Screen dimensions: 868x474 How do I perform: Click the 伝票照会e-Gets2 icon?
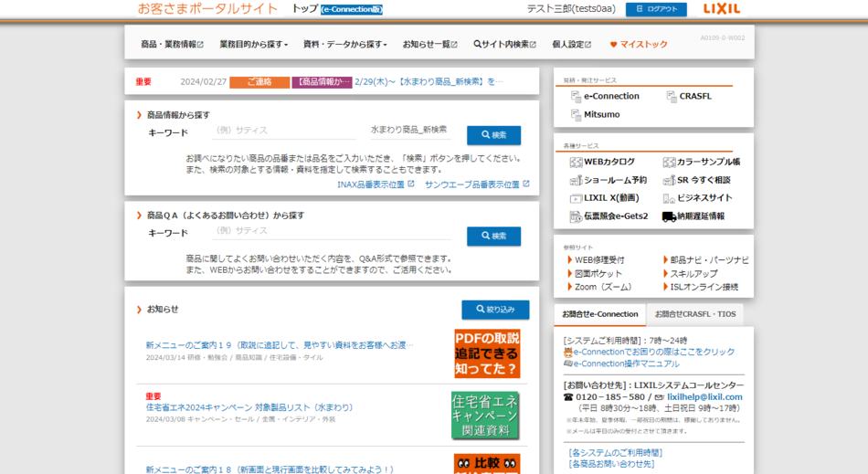point(576,216)
